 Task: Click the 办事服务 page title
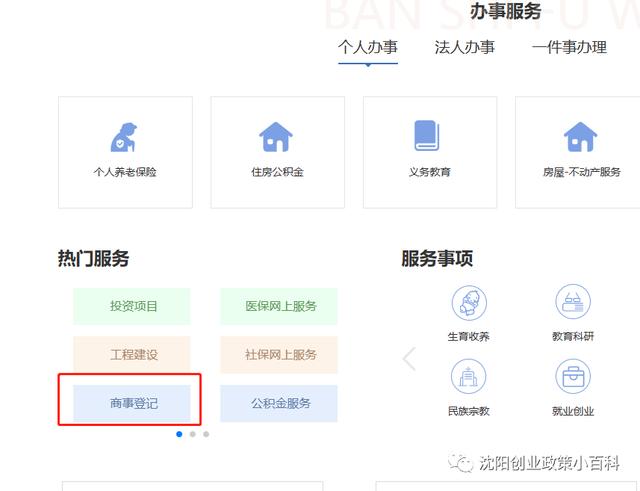click(x=506, y=11)
